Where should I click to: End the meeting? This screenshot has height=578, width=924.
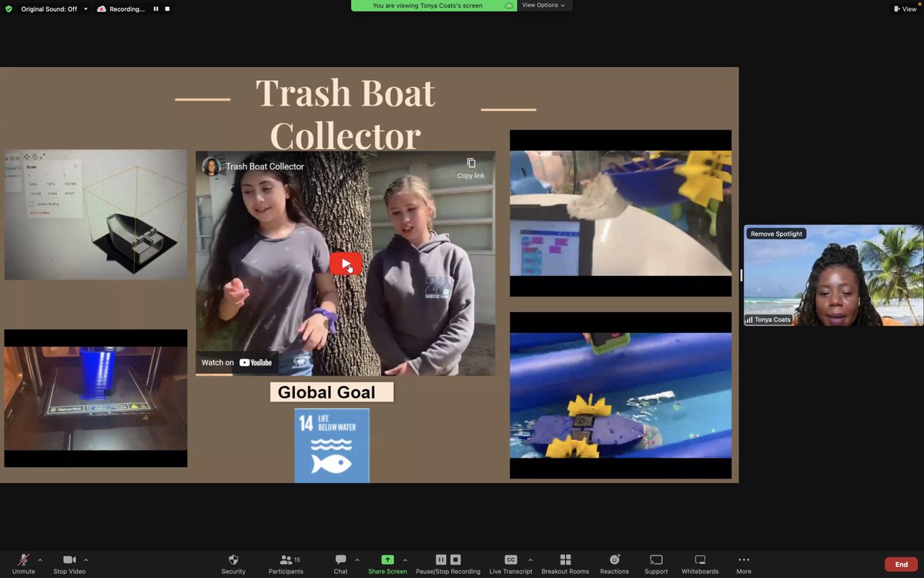[901, 564]
